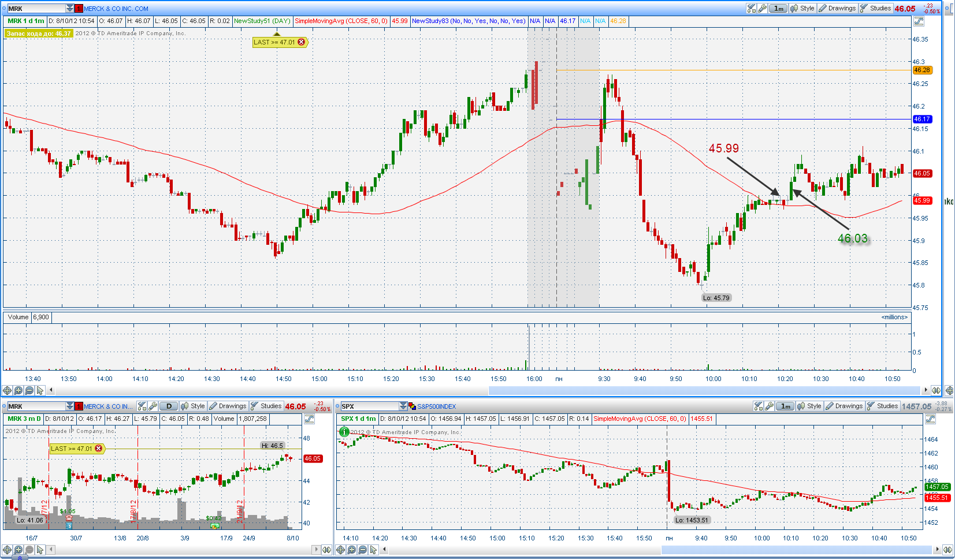Viewport: 955px width, 560px height.
Task: Open symbol dropdown in bottom-left MRK chart
Action: tap(70, 406)
